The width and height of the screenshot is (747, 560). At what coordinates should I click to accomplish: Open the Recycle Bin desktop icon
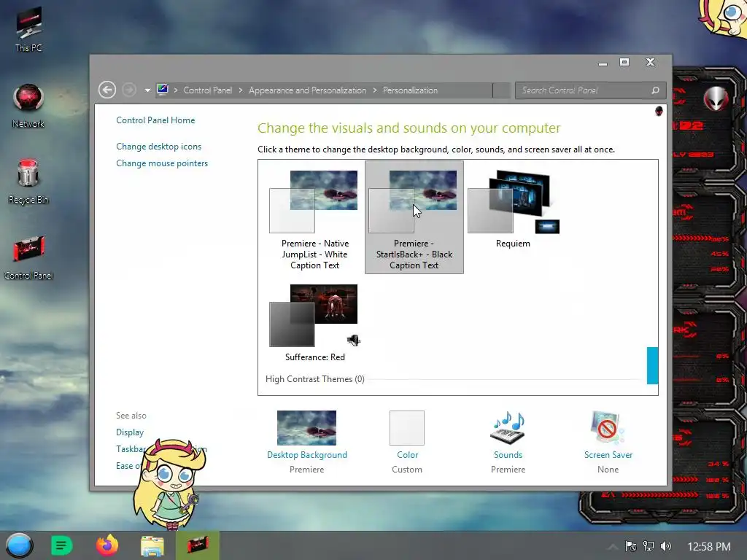point(28,182)
